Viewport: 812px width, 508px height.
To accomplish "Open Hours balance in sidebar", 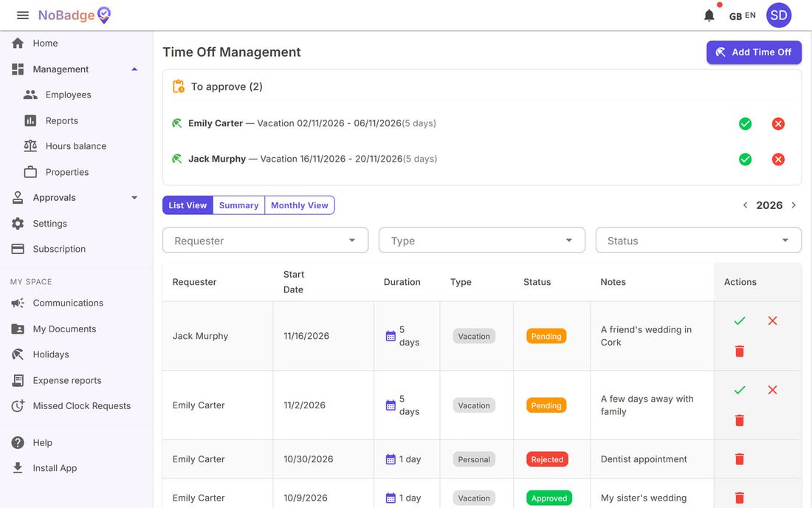I will (77, 146).
